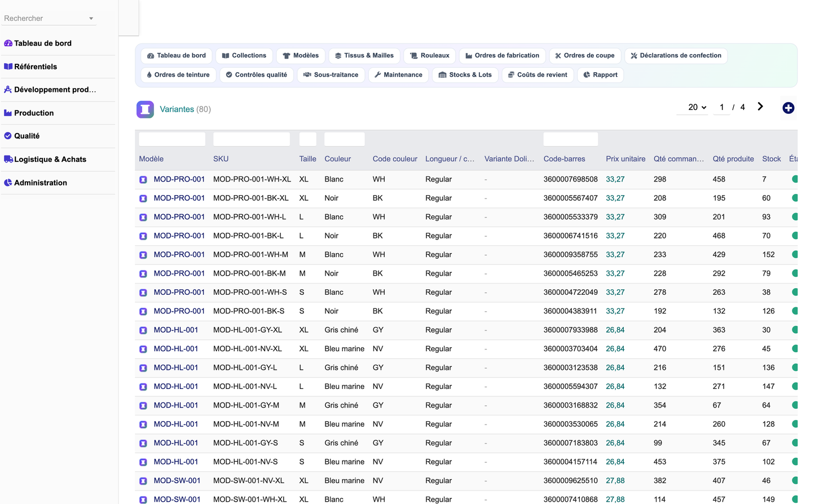Click row icon for MOD-PRO-001-WH-M
Screen dimensions: 815x504
(x=143, y=255)
